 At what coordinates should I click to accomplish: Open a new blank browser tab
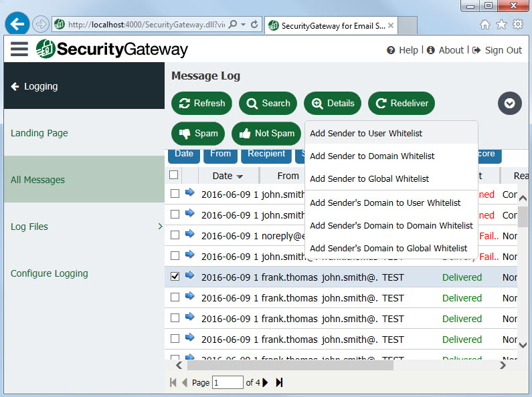pyautogui.click(x=407, y=25)
